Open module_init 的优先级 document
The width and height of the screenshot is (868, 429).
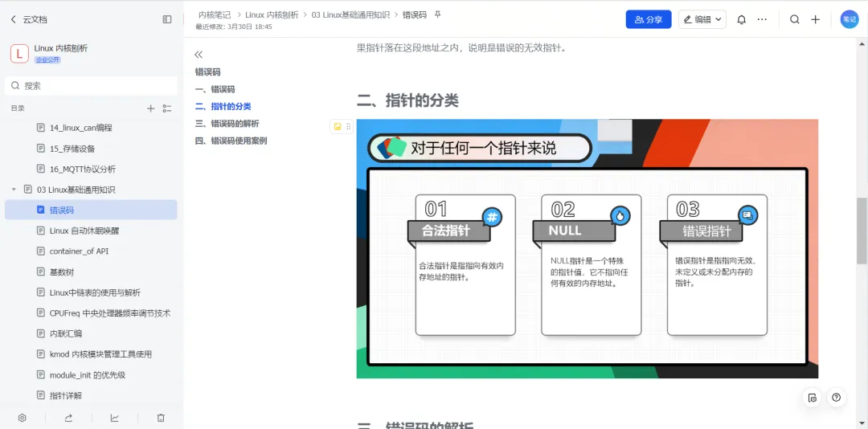click(88, 374)
